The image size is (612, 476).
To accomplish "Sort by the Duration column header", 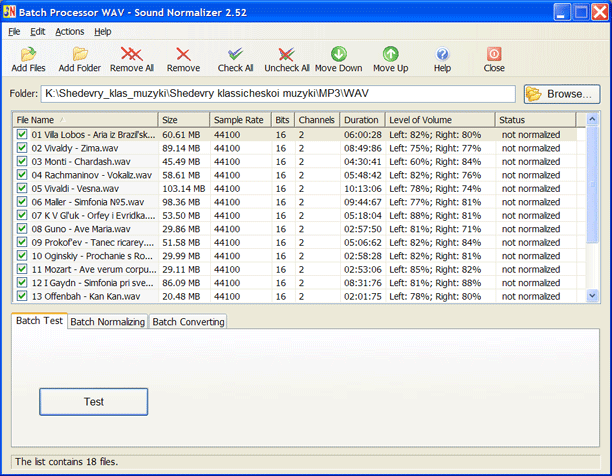I will 363,120.
